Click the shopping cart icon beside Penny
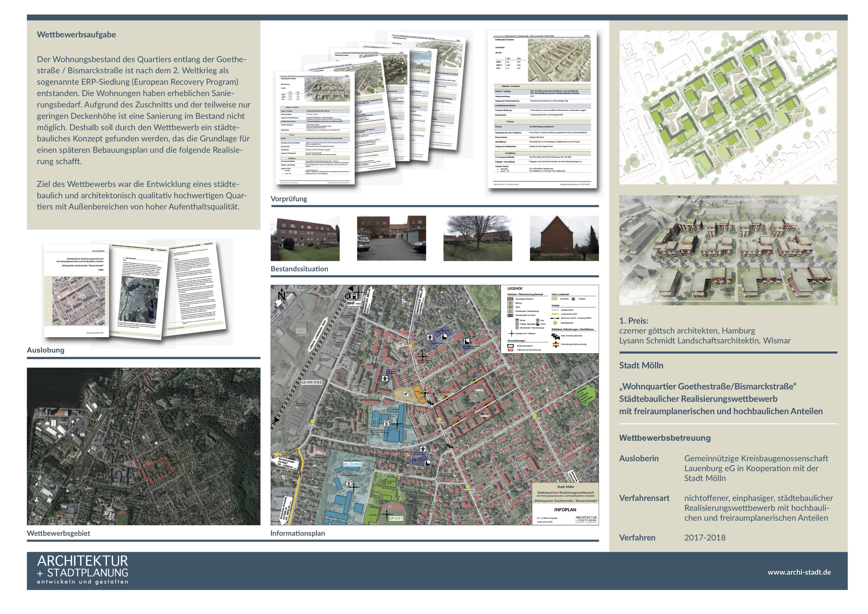868x614 pixels. point(406,394)
